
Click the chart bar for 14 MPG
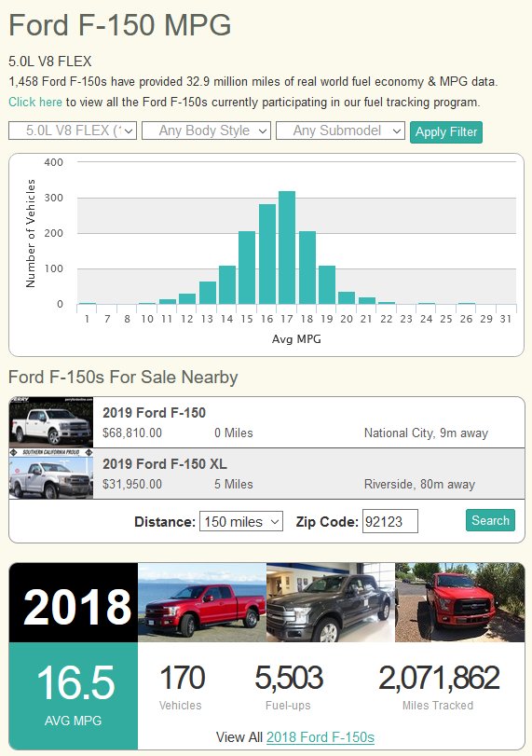click(227, 284)
